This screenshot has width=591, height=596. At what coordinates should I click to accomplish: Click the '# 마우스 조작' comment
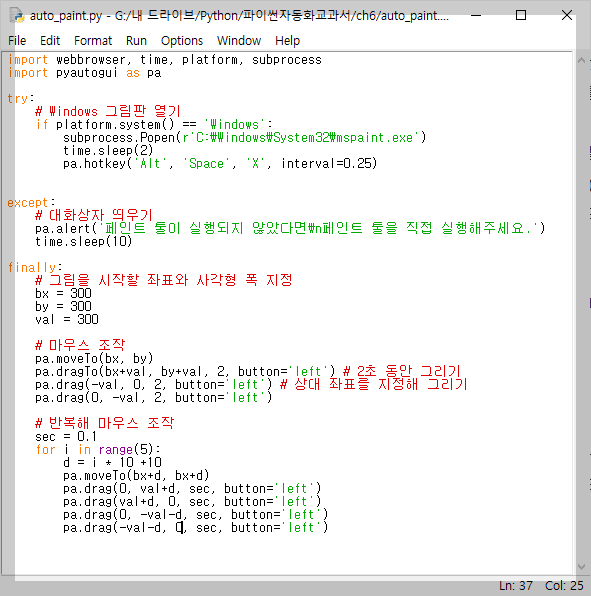tap(80, 345)
